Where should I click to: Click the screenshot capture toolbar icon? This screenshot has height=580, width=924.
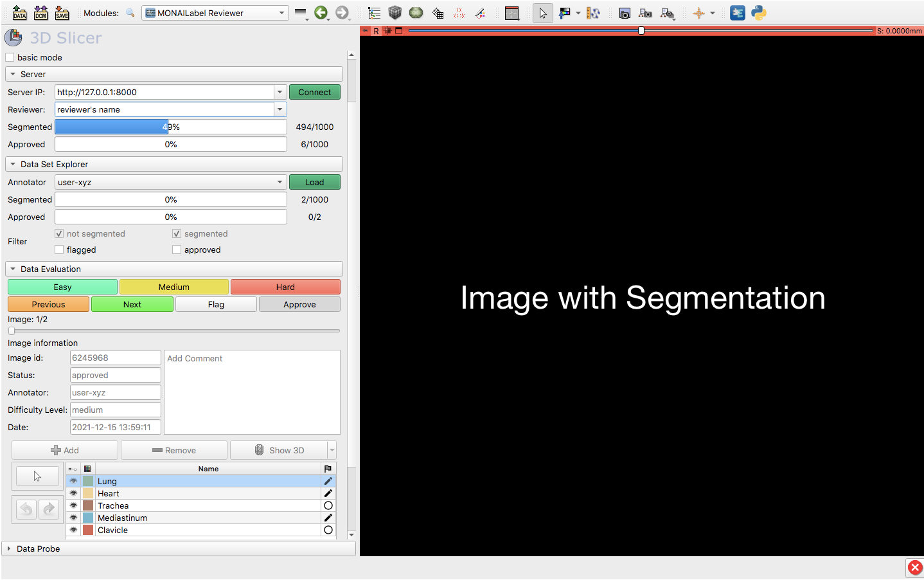(x=624, y=13)
